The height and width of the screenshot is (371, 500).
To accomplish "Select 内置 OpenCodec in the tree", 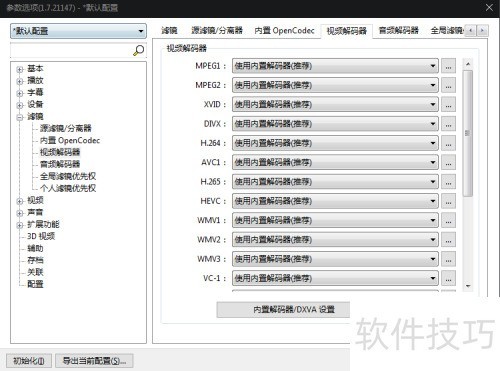I will [x=70, y=140].
